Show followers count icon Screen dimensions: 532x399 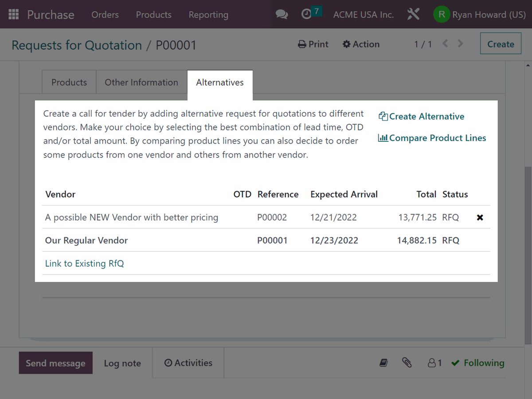435,363
